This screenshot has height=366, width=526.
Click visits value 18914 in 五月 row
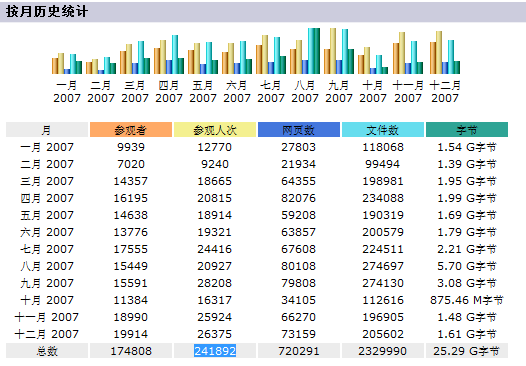(215, 215)
